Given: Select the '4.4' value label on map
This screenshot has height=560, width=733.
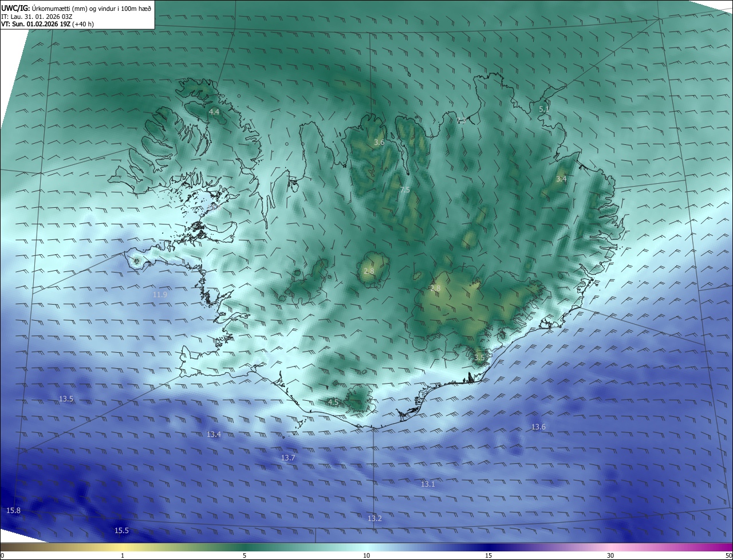Looking at the screenshot, I should point(214,112).
